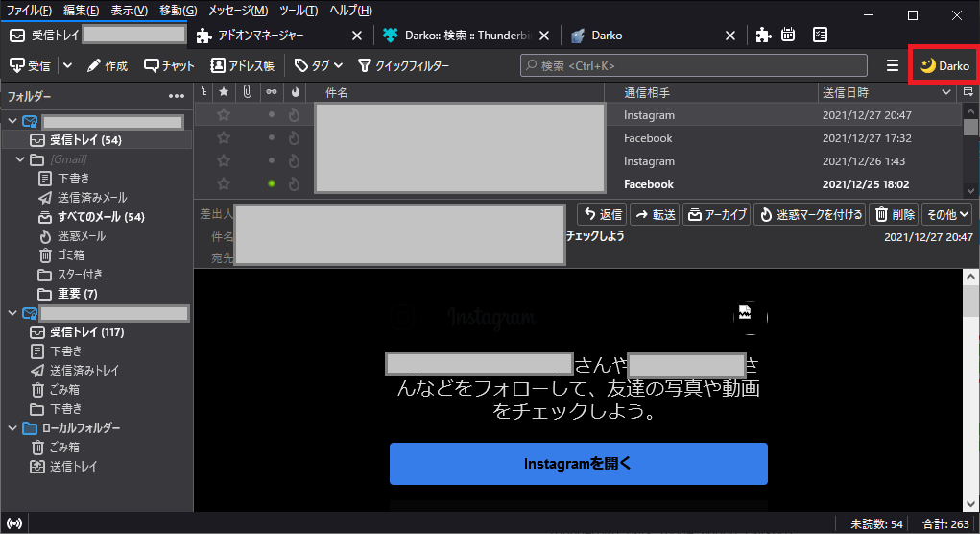Image resolution: width=980 pixels, height=534 pixels.
Task: Select すべてのメール (54) folder
Action: pyautogui.click(x=101, y=217)
